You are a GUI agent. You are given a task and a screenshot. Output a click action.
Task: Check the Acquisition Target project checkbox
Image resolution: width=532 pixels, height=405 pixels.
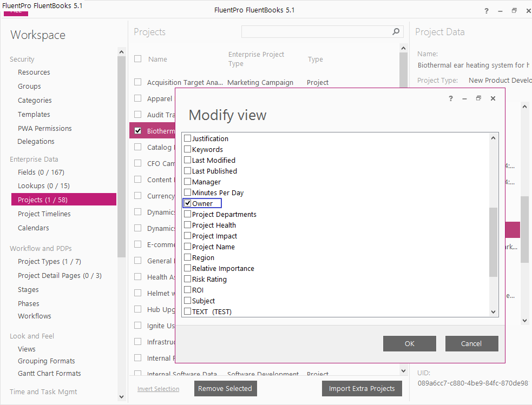point(138,82)
